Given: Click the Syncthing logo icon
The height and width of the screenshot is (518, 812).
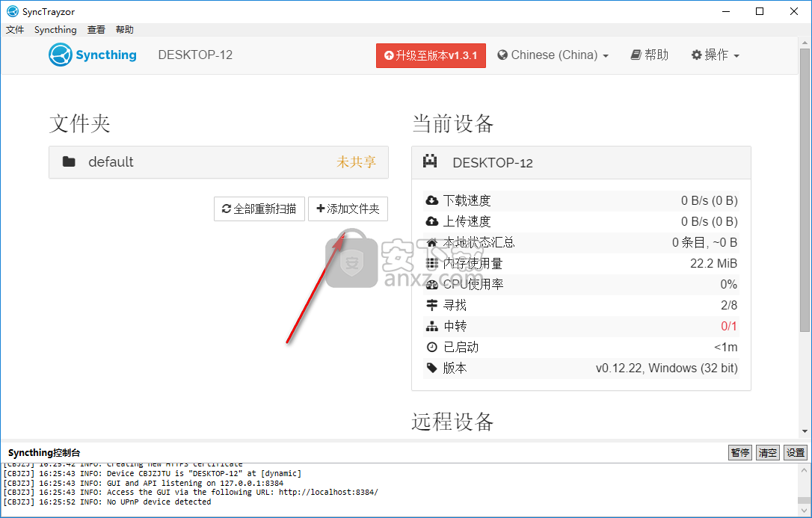Looking at the screenshot, I should pos(60,55).
